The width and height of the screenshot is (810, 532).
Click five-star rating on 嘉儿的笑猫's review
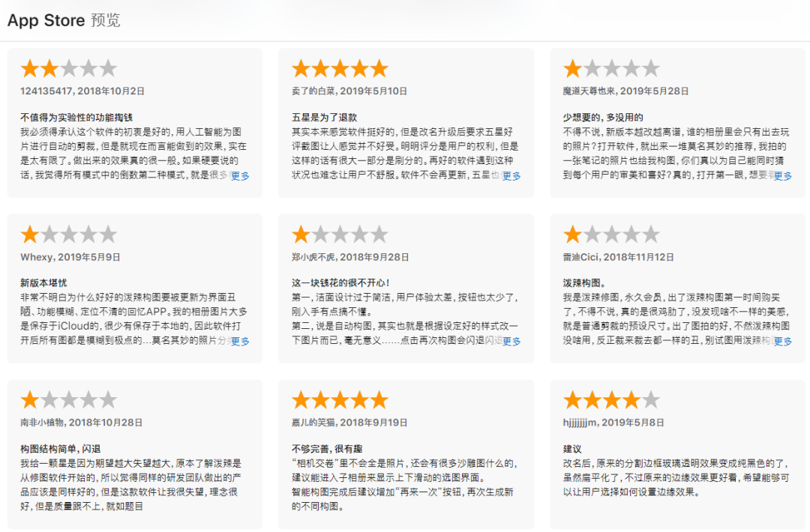(x=340, y=400)
